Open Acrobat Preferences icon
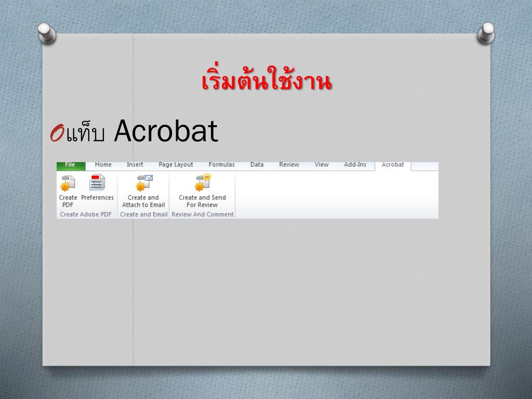Image resolution: width=532 pixels, height=399 pixels. click(97, 183)
